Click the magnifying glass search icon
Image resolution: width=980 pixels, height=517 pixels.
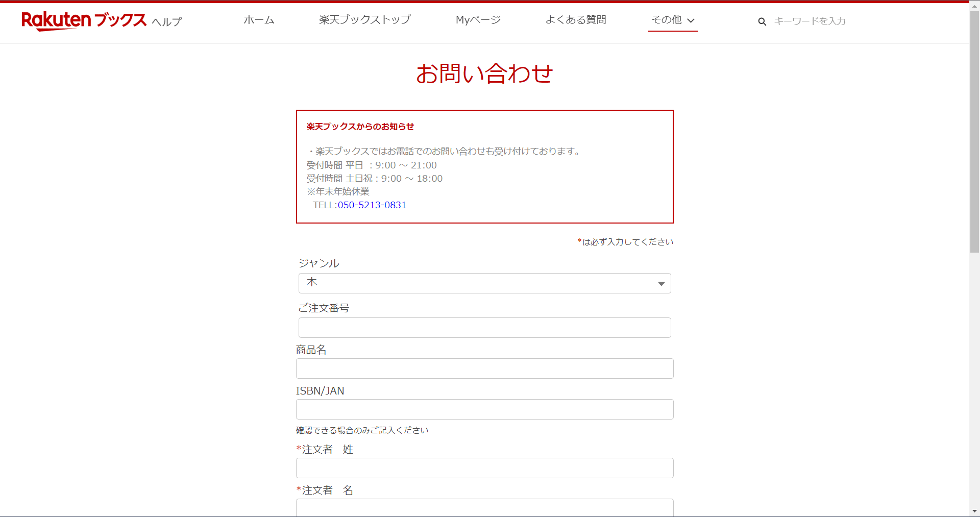(x=762, y=21)
